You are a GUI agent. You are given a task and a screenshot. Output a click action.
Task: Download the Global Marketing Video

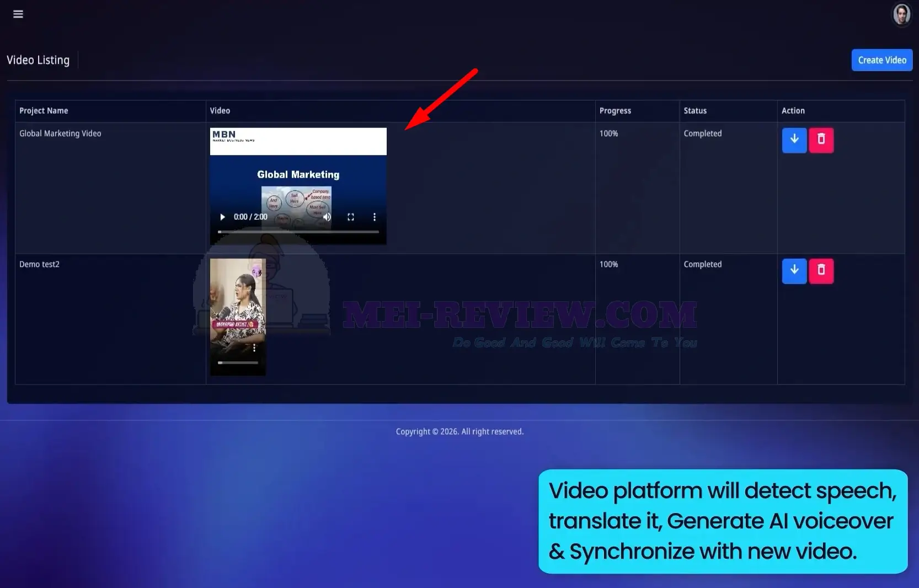(x=794, y=140)
